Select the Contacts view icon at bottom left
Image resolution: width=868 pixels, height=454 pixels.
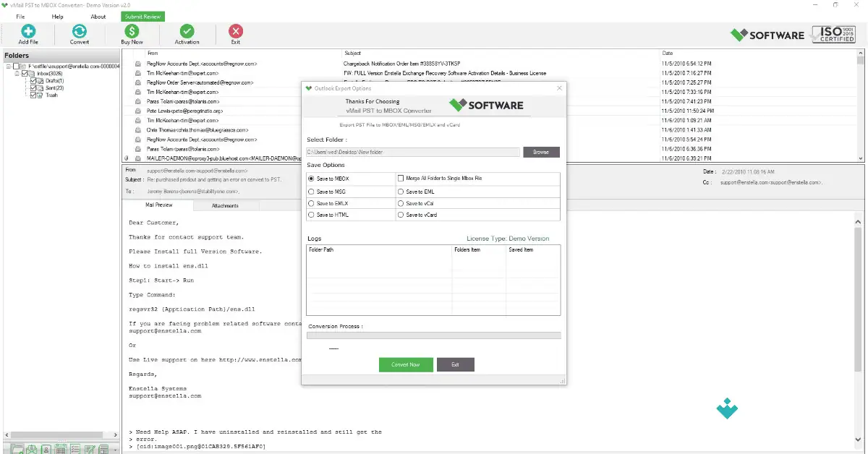pyautogui.click(x=46, y=448)
